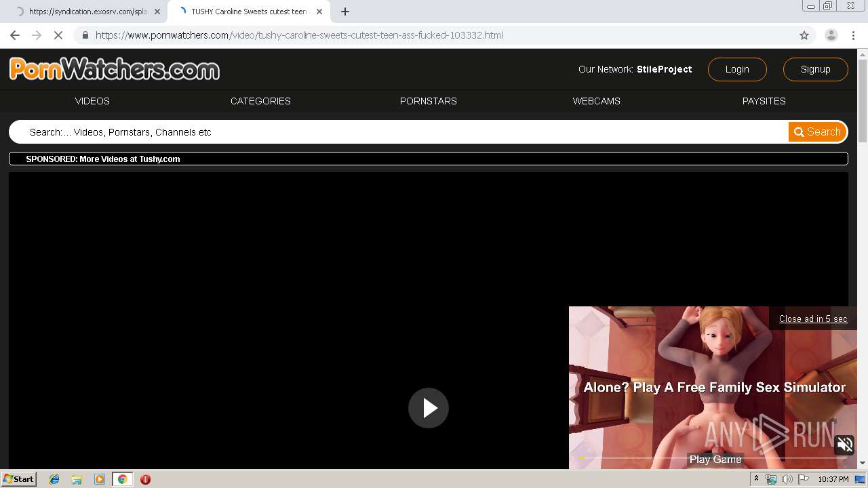Click 'Close ad in 5 sec' link
This screenshot has height=488, width=868.
click(813, 319)
